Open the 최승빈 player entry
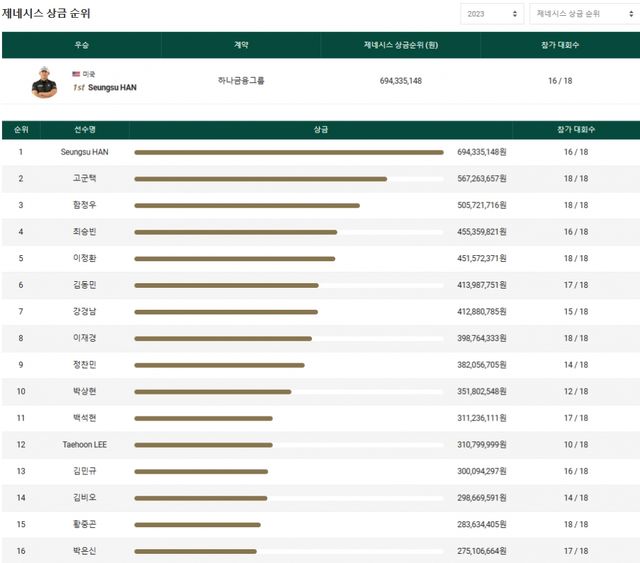Screen dimensions: 640x563 point(85,232)
